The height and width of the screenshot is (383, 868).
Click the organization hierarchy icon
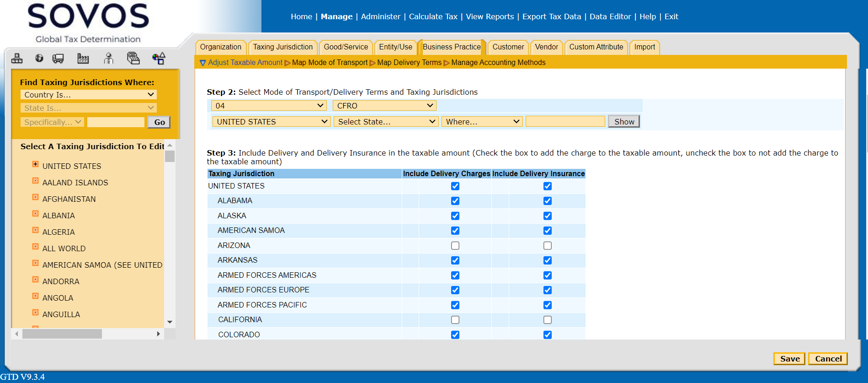pos(17,58)
